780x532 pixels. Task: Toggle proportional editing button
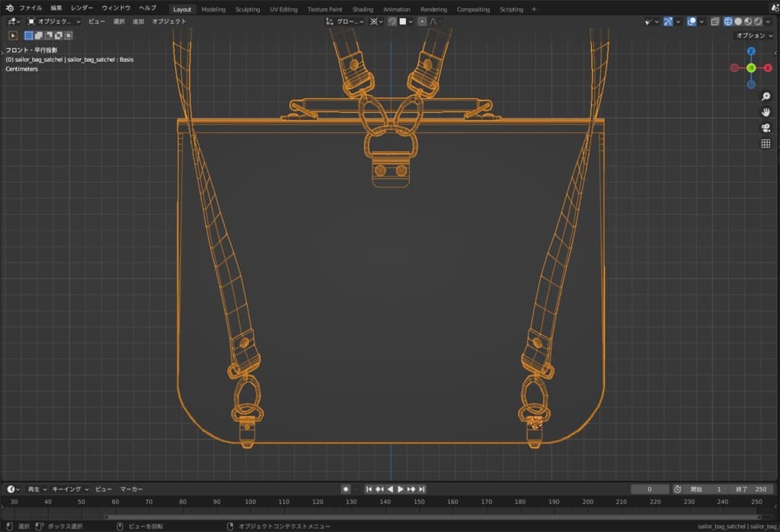coord(421,21)
